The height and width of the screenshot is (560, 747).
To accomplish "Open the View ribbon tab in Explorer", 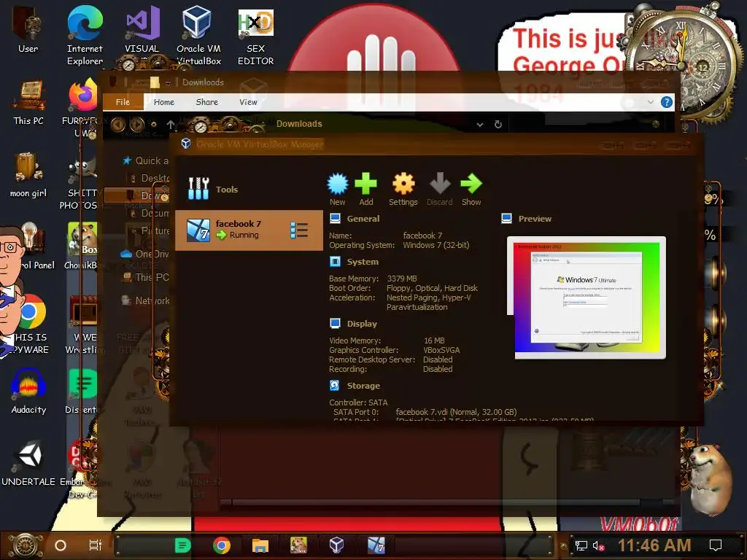I will click(248, 102).
